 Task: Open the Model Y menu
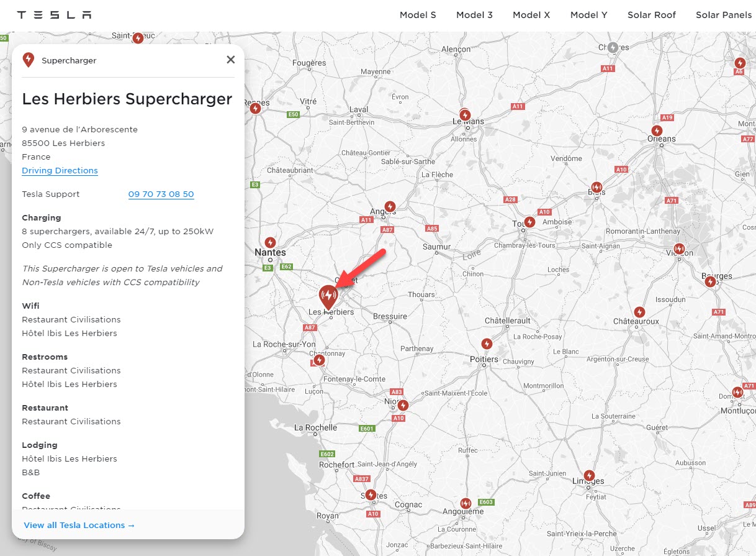(588, 15)
